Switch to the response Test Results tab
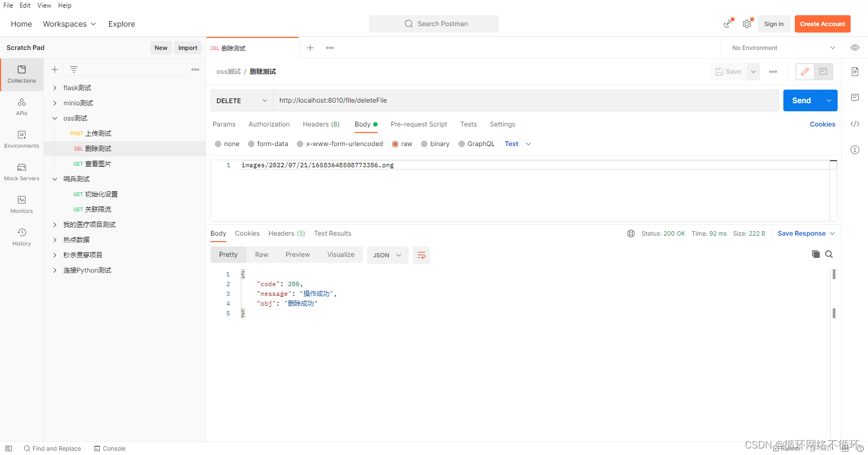This screenshot has height=455, width=868. [333, 233]
